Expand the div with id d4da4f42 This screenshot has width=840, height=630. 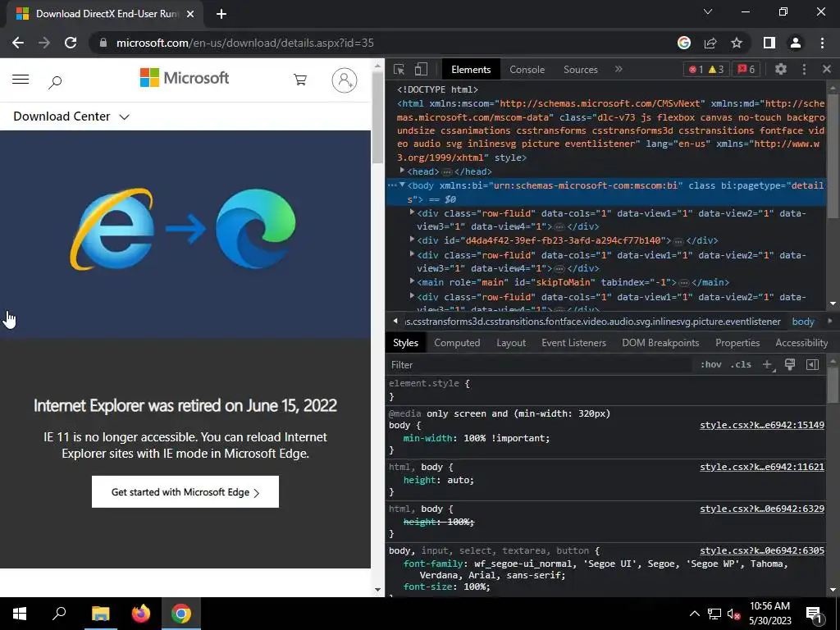pos(412,240)
